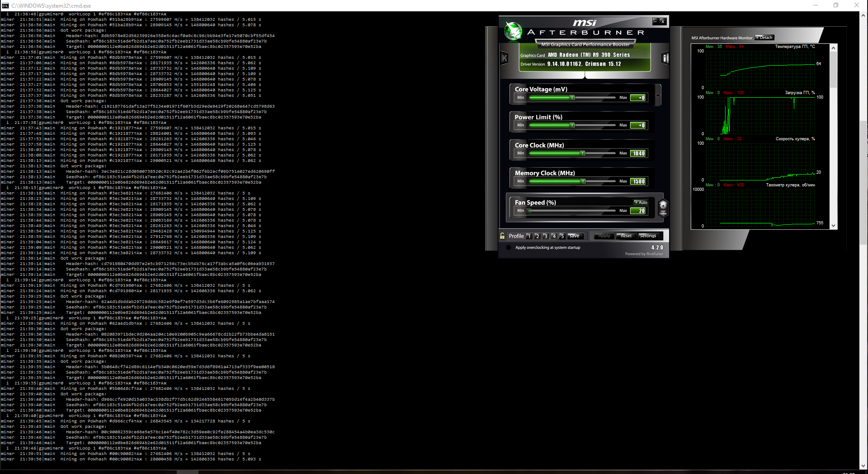This screenshot has width=868, height=474.
Task: Click the Kombustor K icon
Action: (505, 58)
